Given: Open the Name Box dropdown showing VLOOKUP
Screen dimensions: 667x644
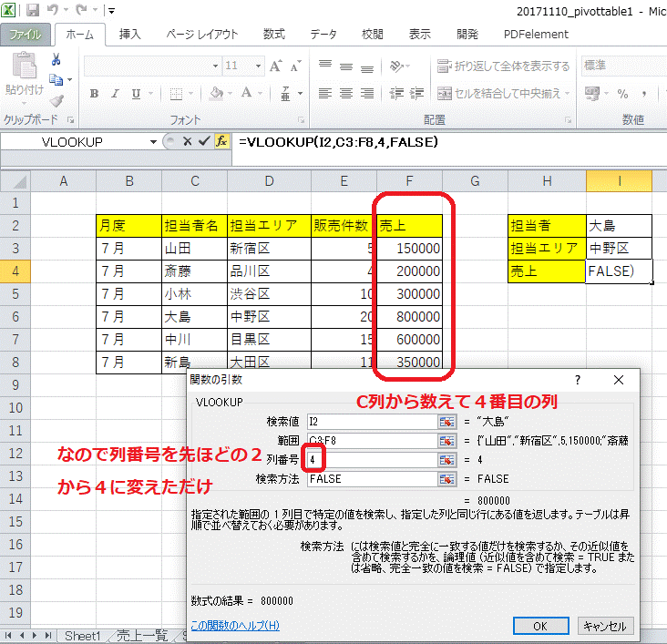Looking at the screenshot, I should (x=152, y=142).
